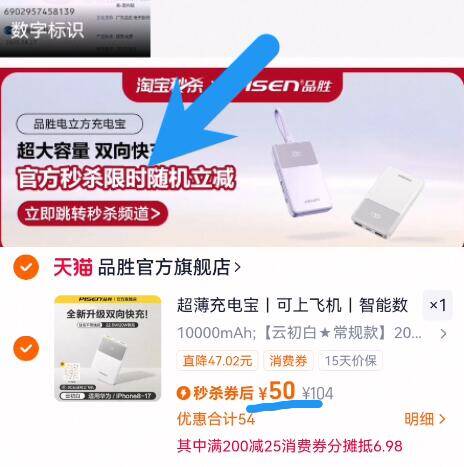
Task: Open the 品胜官方旗舰店 store page
Action: (164, 267)
